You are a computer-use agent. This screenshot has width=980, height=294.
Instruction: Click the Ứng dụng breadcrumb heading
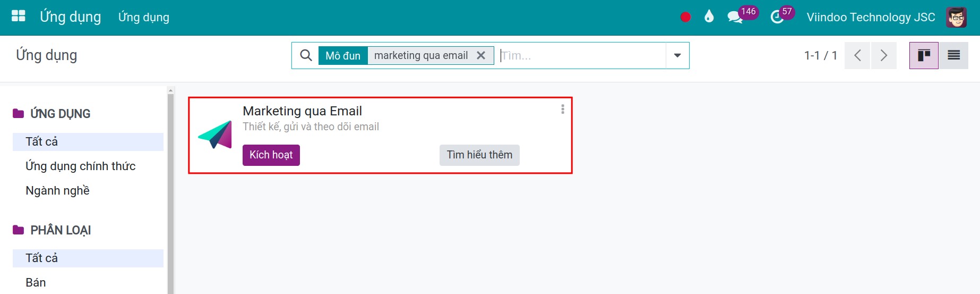click(47, 55)
